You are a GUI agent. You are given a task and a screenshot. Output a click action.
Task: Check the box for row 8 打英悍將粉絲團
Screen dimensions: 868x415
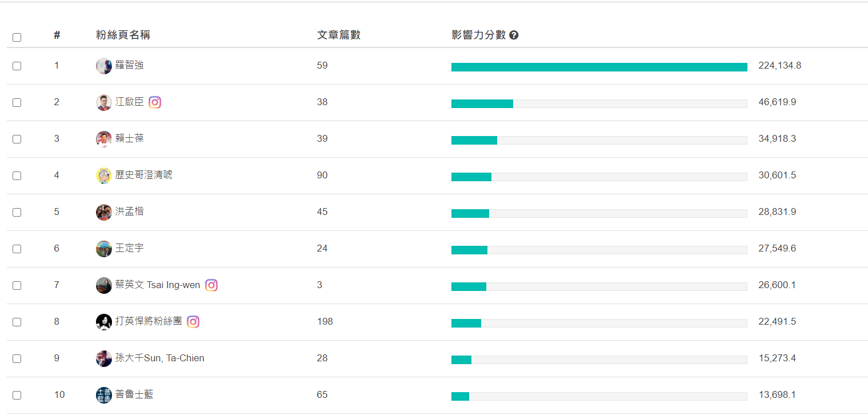(x=17, y=322)
